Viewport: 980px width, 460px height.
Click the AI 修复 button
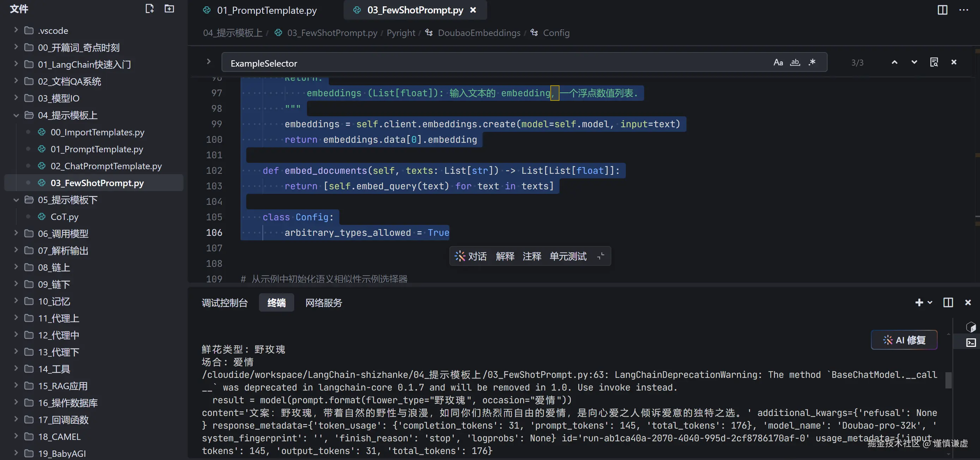[x=904, y=340]
